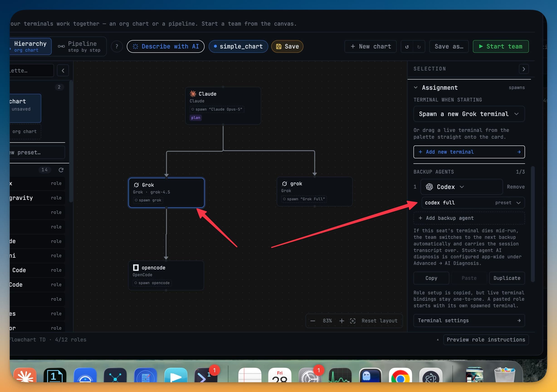Save the chart with the Save button
Viewport: 557px width, 392px height.
[x=287, y=46]
